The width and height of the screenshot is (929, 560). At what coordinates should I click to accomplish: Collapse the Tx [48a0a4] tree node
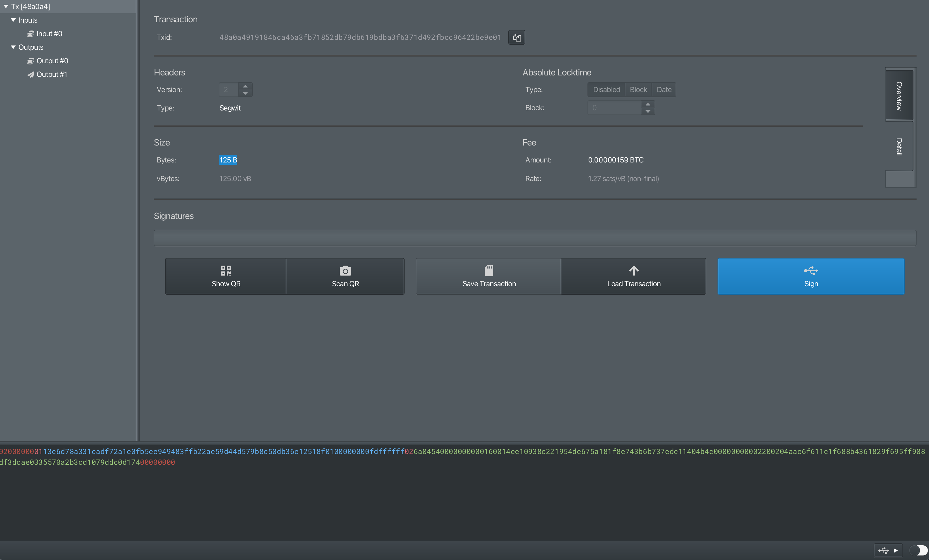(x=6, y=6)
